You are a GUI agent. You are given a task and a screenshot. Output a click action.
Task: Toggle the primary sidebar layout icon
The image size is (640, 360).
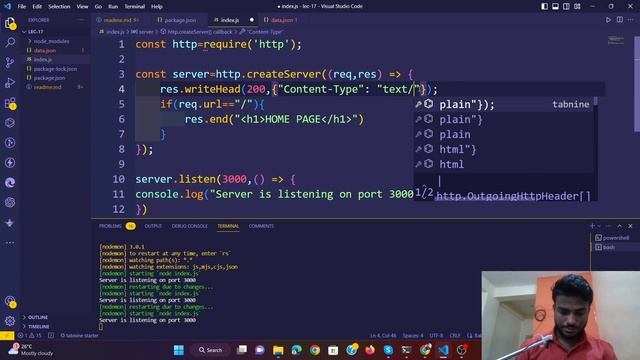click(544, 6)
